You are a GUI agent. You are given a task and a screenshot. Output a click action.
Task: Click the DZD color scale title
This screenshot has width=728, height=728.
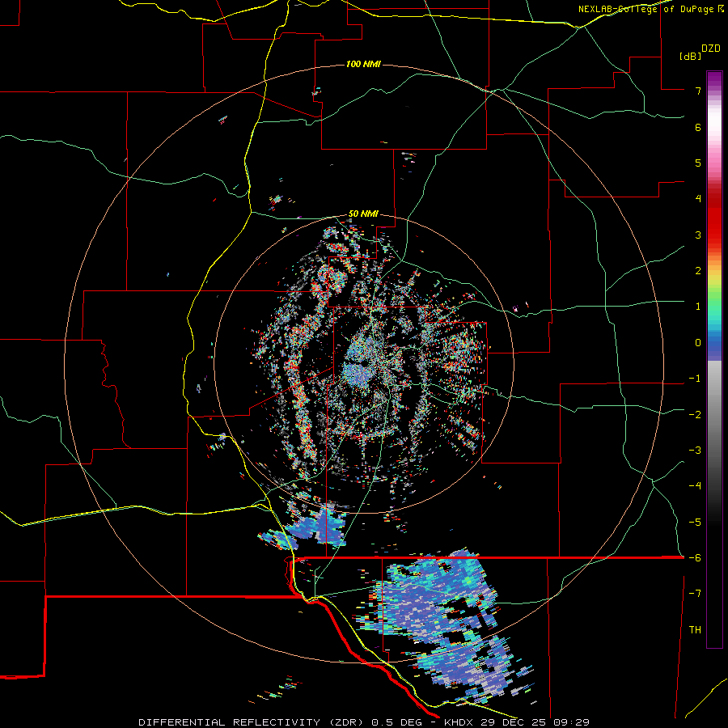[x=711, y=49]
